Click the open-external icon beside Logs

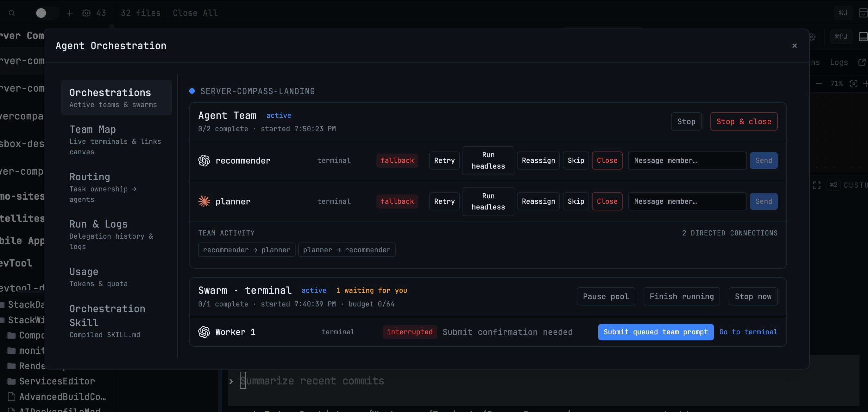click(862, 62)
